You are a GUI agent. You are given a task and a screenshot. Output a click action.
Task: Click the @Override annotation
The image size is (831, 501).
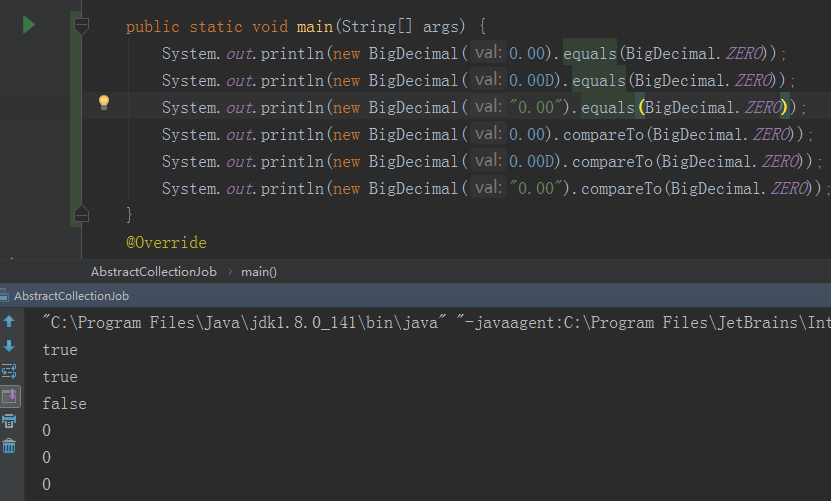tap(166, 242)
